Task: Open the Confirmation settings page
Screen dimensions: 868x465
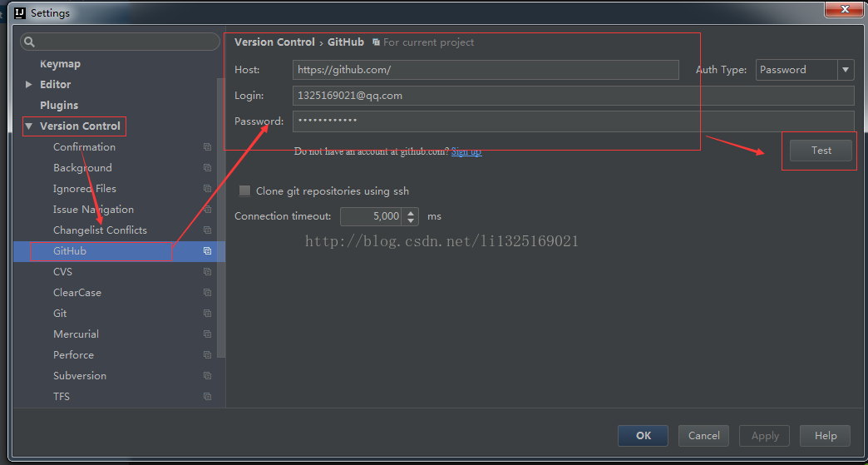Action: [x=84, y=147]
